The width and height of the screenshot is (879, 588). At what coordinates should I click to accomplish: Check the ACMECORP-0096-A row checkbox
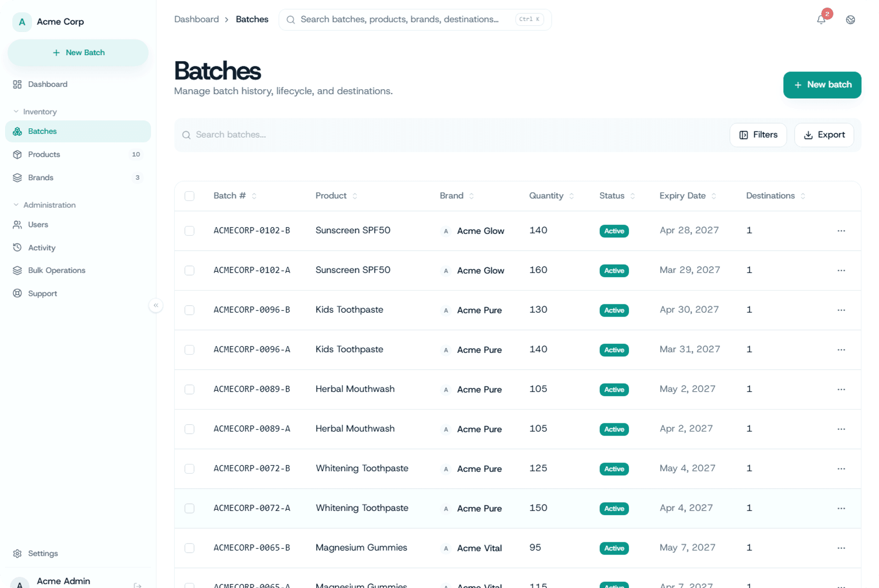coord(190,350)
